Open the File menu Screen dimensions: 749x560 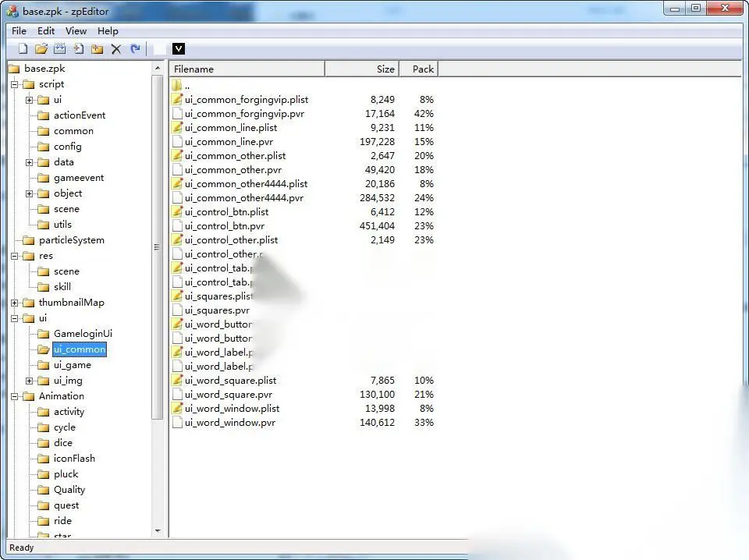pyautogui.click(x=19, y=31)
